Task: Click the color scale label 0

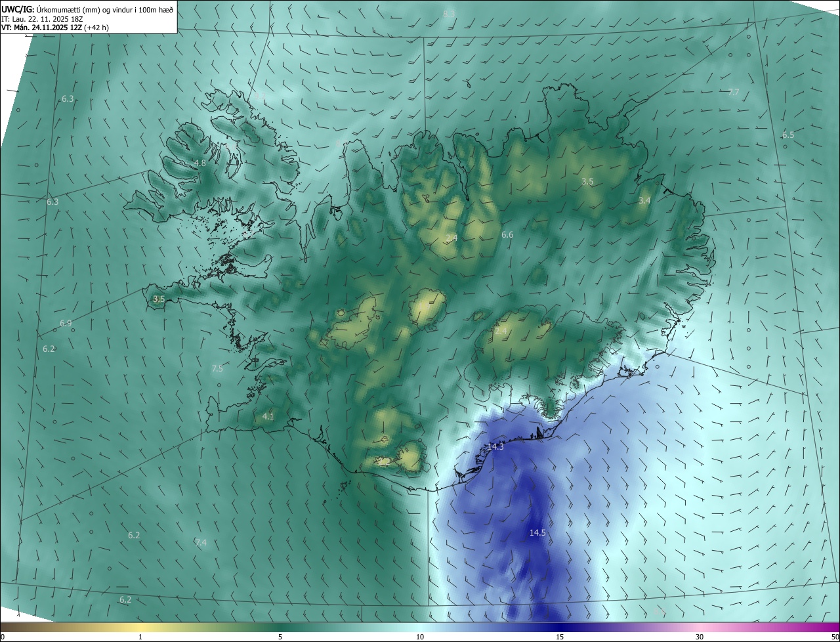Action: point(3,637)
